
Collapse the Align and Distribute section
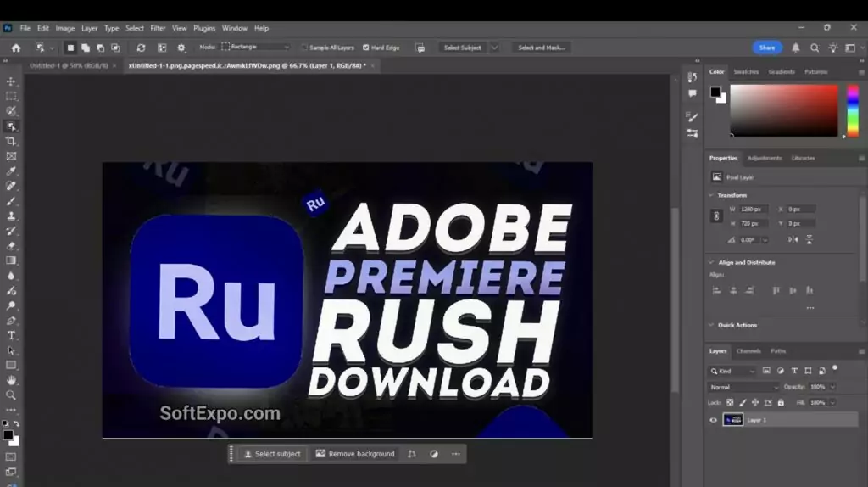click(x=711, y=262)
